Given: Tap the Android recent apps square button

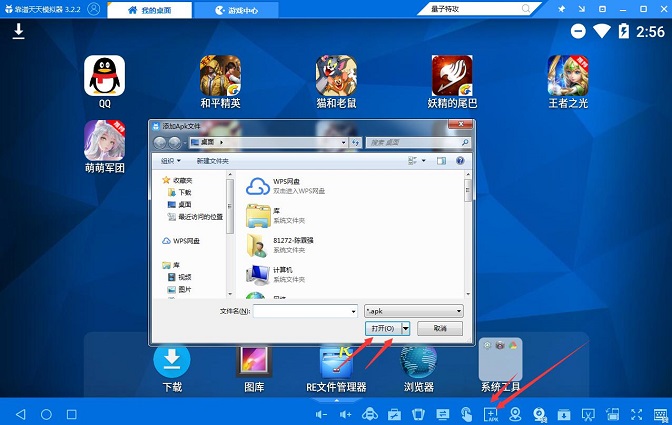Looking at the screenshot, I should tap(72, 414).
